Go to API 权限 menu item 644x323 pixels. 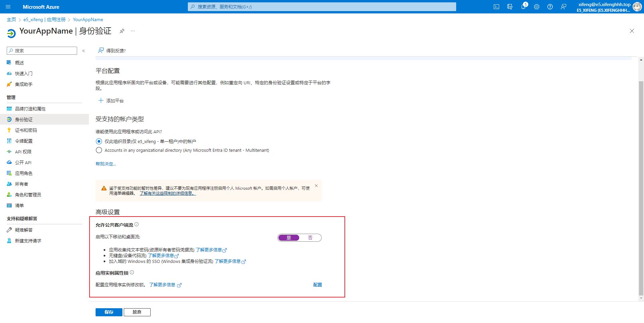tap(23, 152)
